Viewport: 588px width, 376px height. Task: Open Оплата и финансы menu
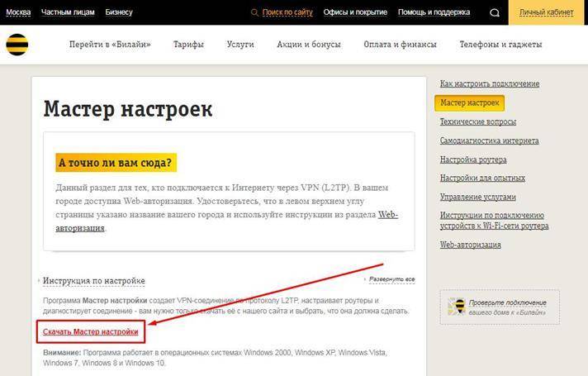click(x=401, y=45)
